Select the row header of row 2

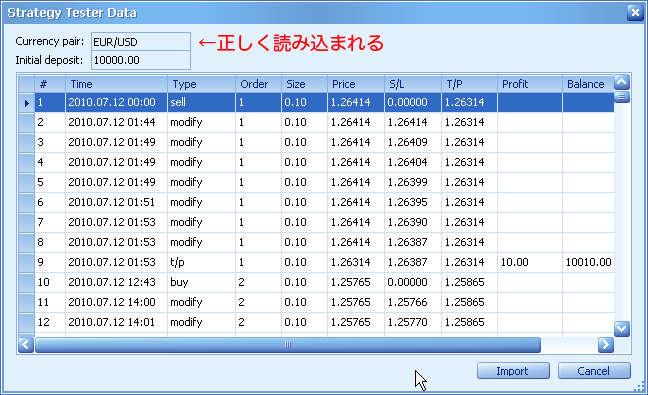click(26, 122)
